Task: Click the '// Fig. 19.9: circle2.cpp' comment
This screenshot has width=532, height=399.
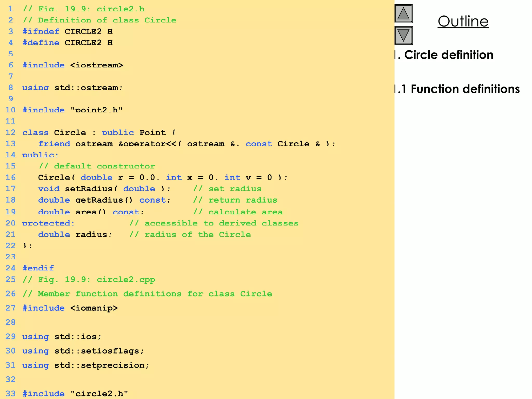Action: (x=89, y=280)
